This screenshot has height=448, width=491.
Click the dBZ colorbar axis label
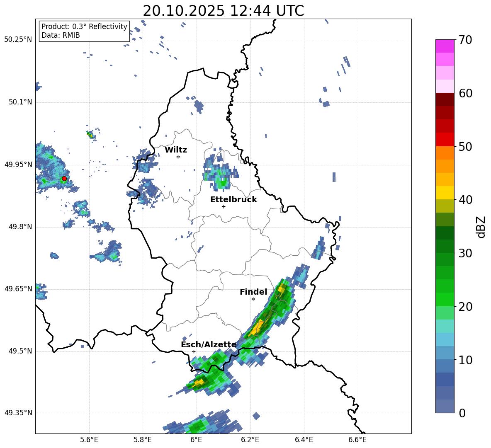coord(481,227)
